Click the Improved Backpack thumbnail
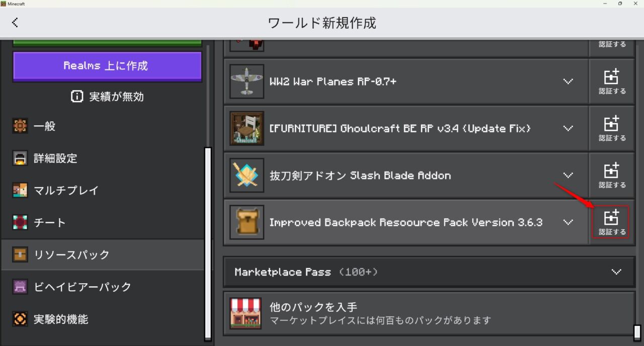This screenshot has height=346, width=644. [247, 222]
